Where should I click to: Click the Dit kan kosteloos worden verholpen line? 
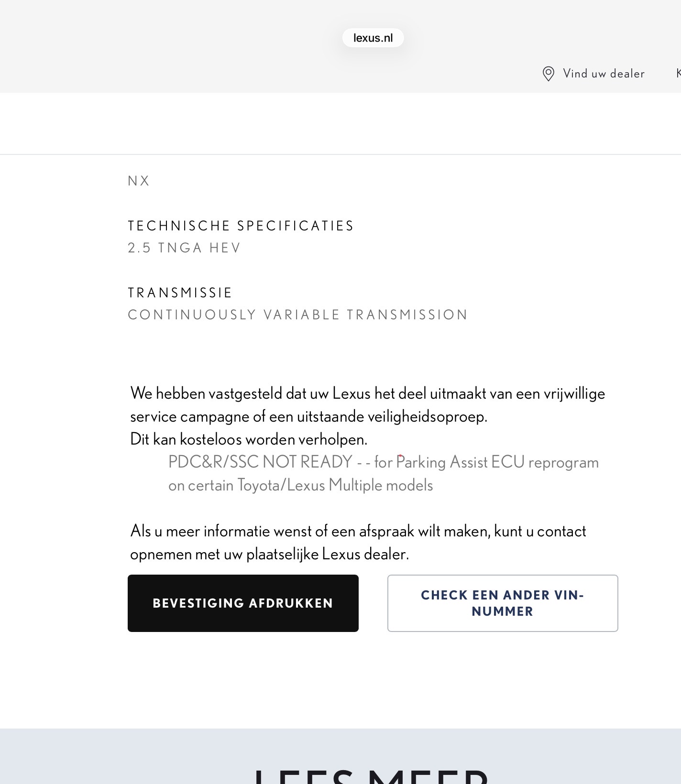pos(248,439)
